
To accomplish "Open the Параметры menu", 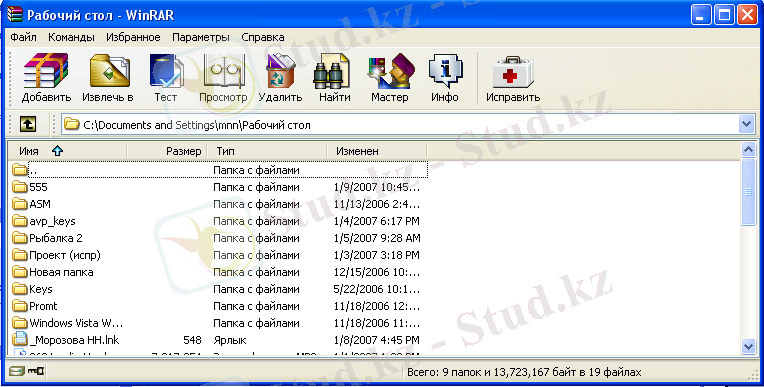I will pyautogui.click(x=200, y=37).
